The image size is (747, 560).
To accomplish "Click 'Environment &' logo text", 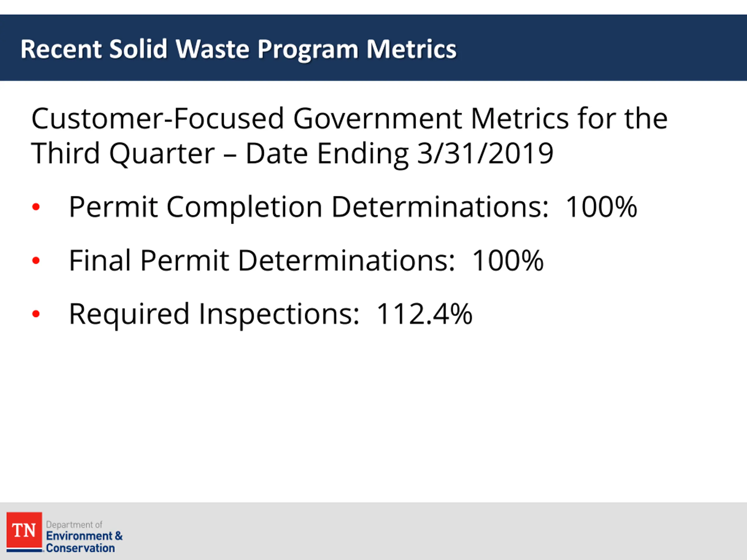I will [84, 536].
